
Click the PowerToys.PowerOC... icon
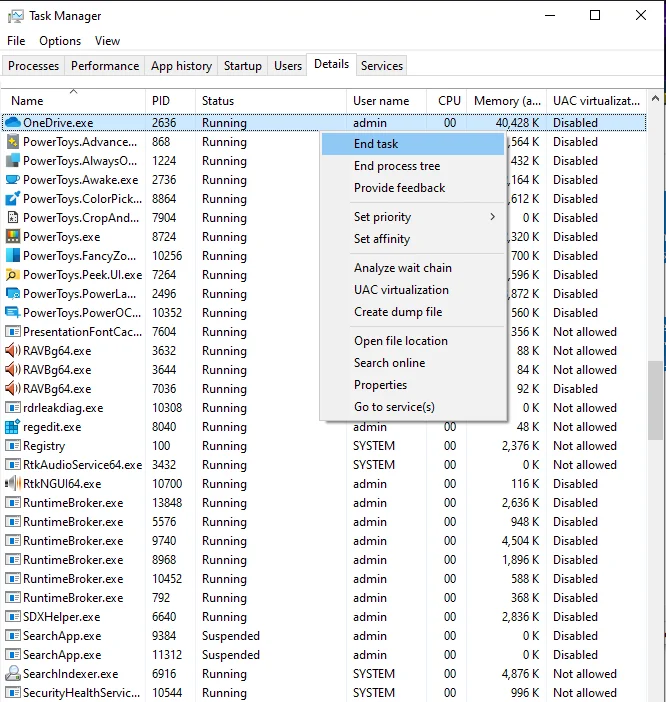13,312
